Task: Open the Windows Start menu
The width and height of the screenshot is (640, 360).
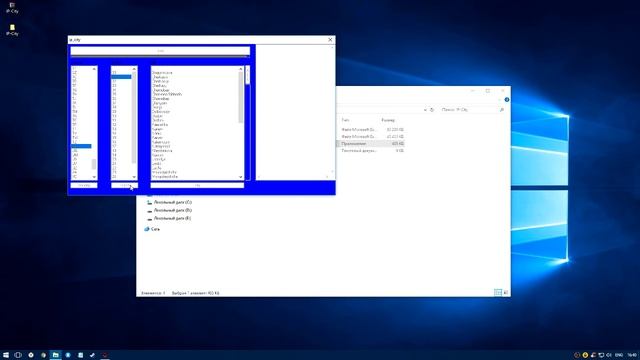Action: [x=6, y=355]
